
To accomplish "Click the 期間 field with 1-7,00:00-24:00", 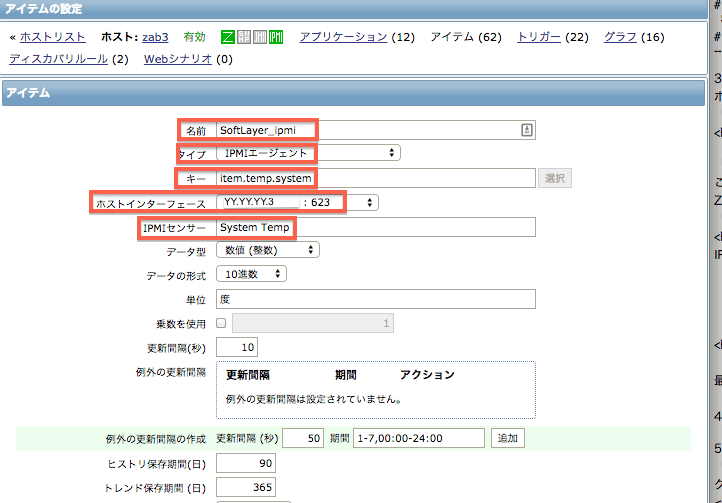I will coord(419,438).
